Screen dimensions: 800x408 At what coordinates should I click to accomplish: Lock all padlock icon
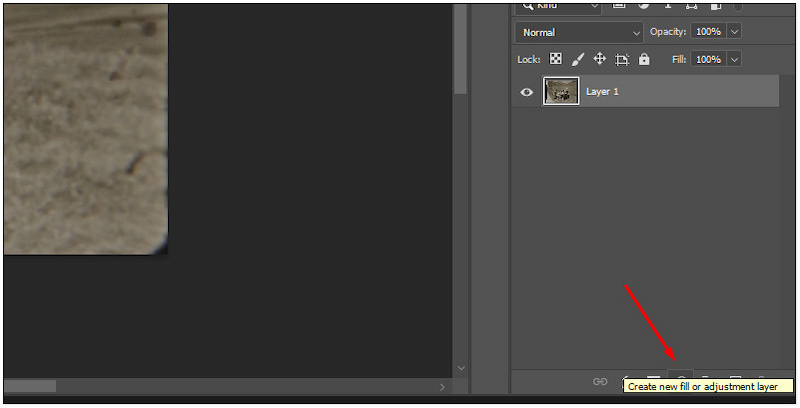click(644, 59)
